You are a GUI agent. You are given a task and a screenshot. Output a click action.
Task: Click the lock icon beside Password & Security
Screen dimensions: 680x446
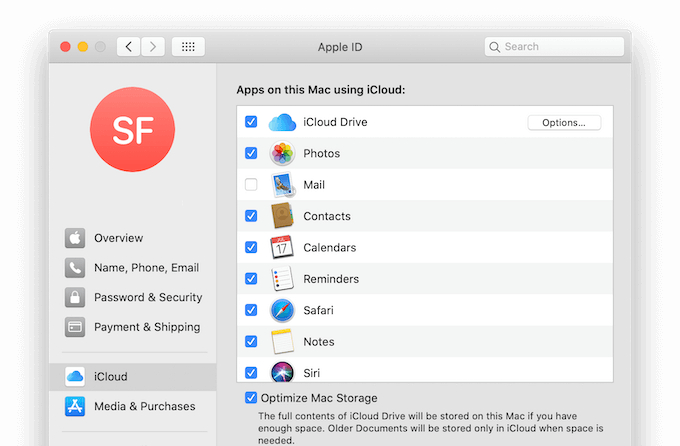click(75, 297)
